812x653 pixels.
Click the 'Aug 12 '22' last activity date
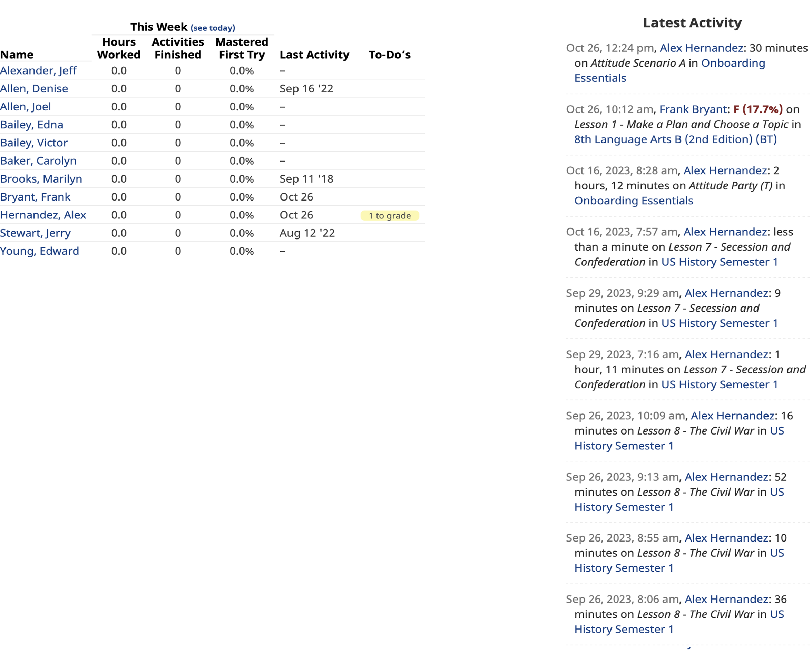(307, 233)
